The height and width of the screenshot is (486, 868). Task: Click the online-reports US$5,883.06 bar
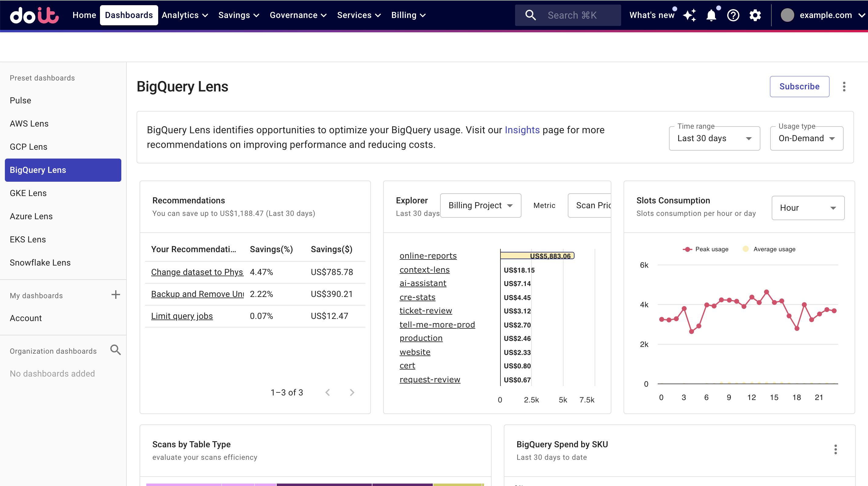click(x=537, y=256)
